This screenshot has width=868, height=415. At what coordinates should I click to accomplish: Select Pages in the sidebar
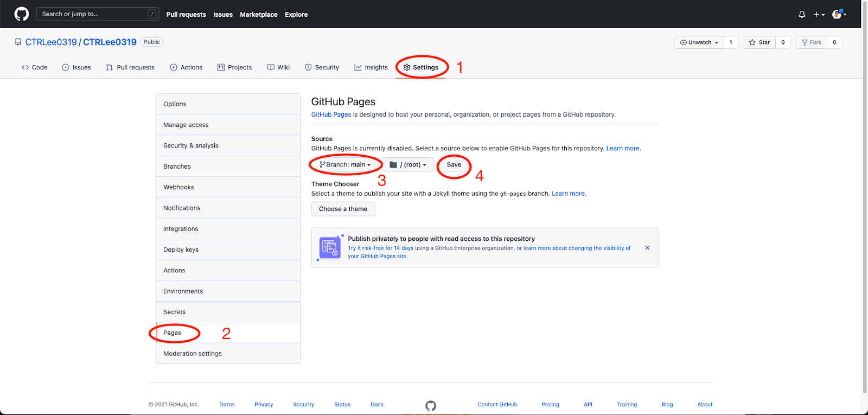pos(228,333)
